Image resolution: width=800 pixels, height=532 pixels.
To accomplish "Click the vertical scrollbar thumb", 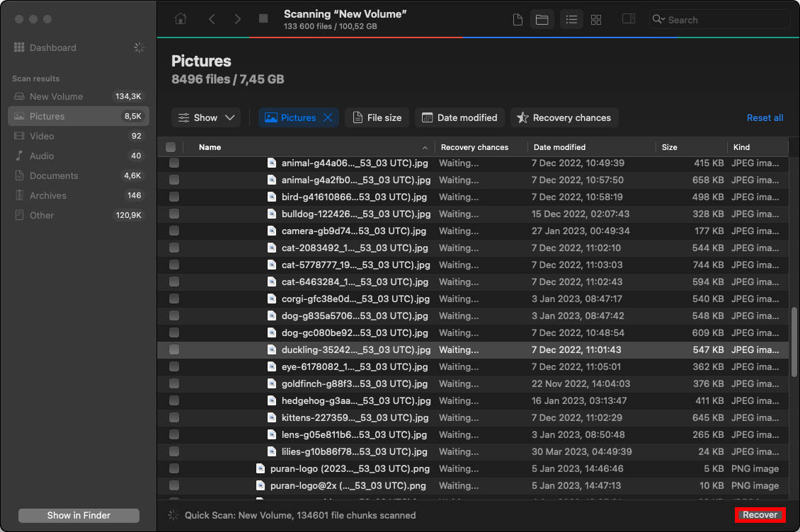I will (x=794, y=342).
